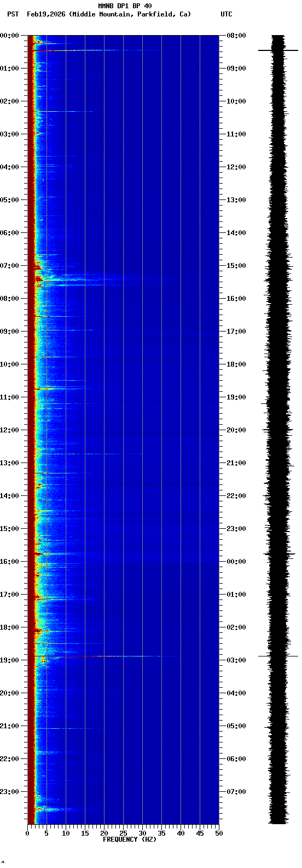The height and width of the screenshot is (868, 302).
Task: Click the frequency axis value "35"
Action: pyautogui.click(x=161, y=833)
